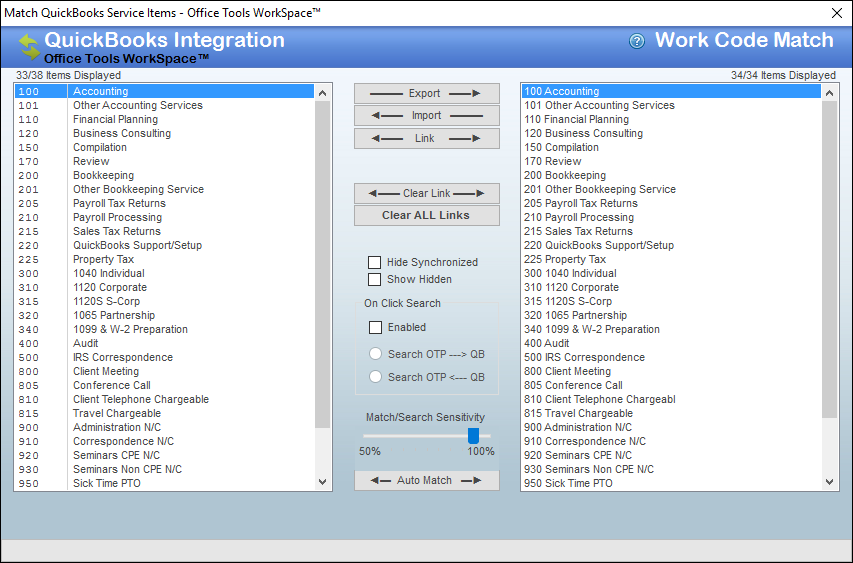This screenshot has height=563, width=853.
Task: Select Payroll Processing in left list
Action: [x=165, y=218]
